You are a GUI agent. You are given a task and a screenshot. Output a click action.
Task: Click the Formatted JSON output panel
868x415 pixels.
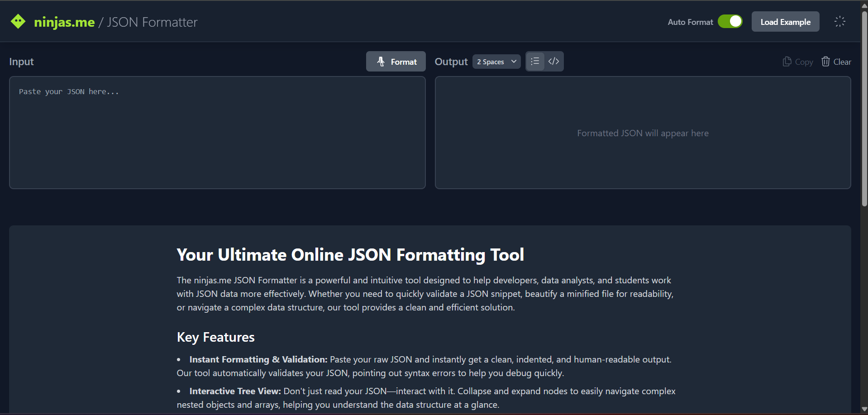click(643, 133)
